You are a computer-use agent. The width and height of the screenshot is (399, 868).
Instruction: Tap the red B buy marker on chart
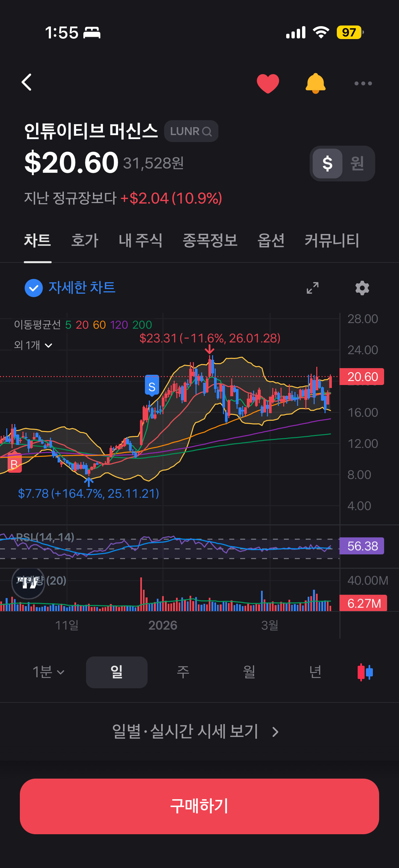tap(14, 463)
